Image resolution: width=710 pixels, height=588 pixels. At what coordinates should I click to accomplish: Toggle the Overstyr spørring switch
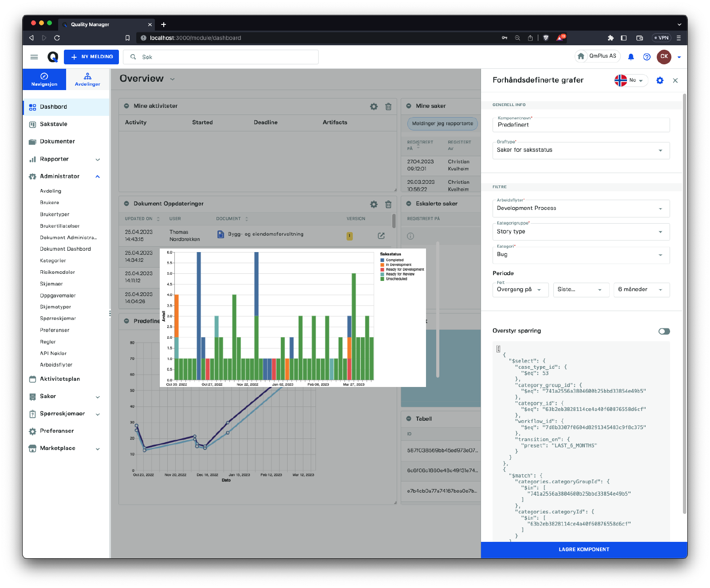[664, 331]
